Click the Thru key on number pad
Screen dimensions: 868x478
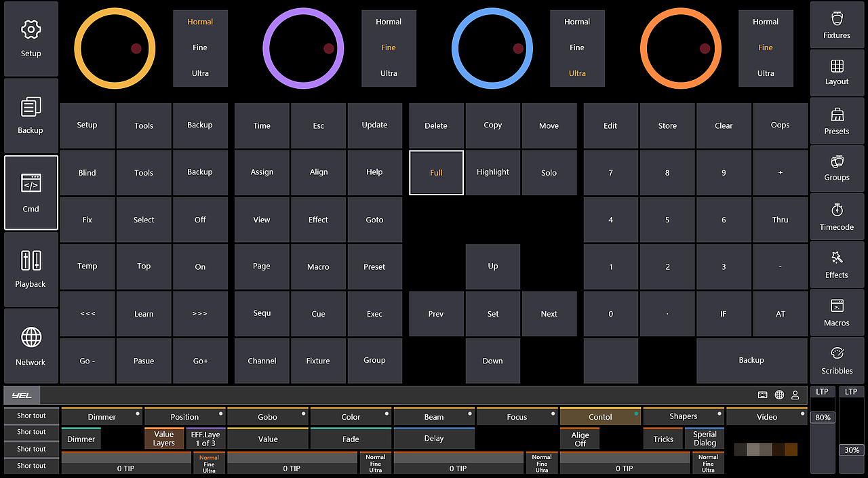click(x=781, y=220)
